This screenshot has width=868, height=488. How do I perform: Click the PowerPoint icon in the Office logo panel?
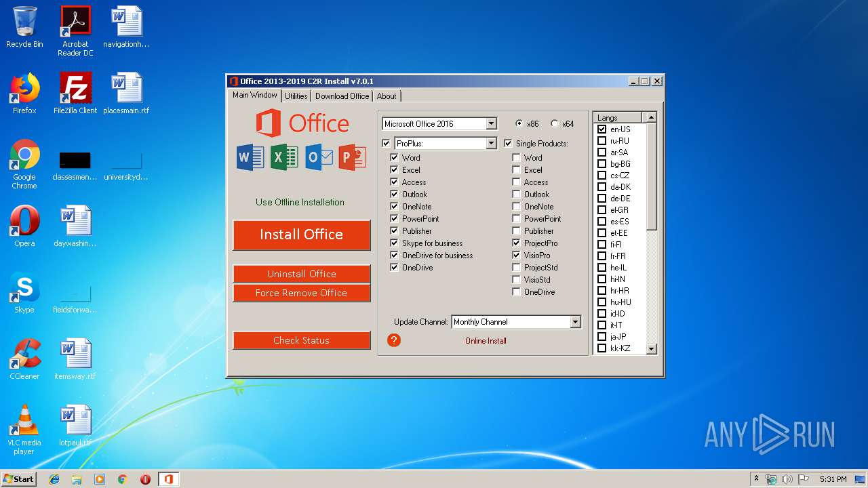click(353, 157)
